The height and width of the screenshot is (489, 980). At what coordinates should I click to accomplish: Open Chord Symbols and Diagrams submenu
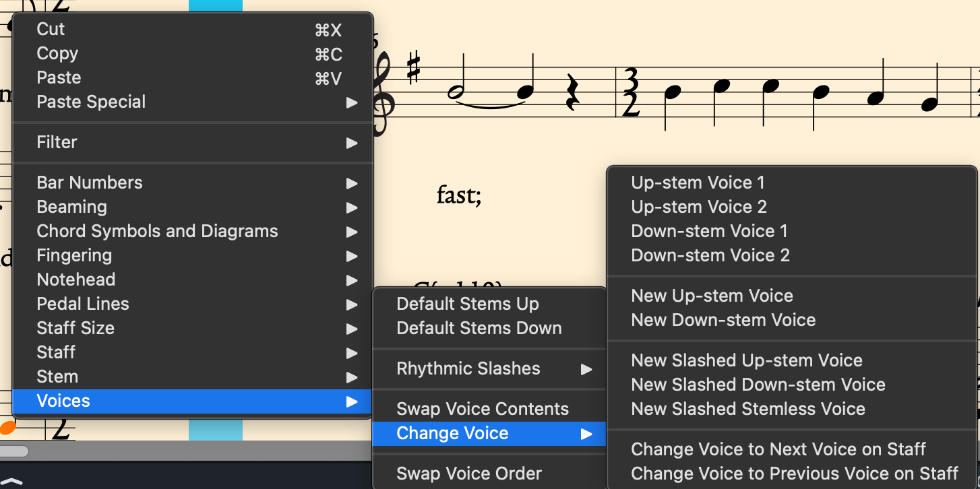tap(157, 231)
